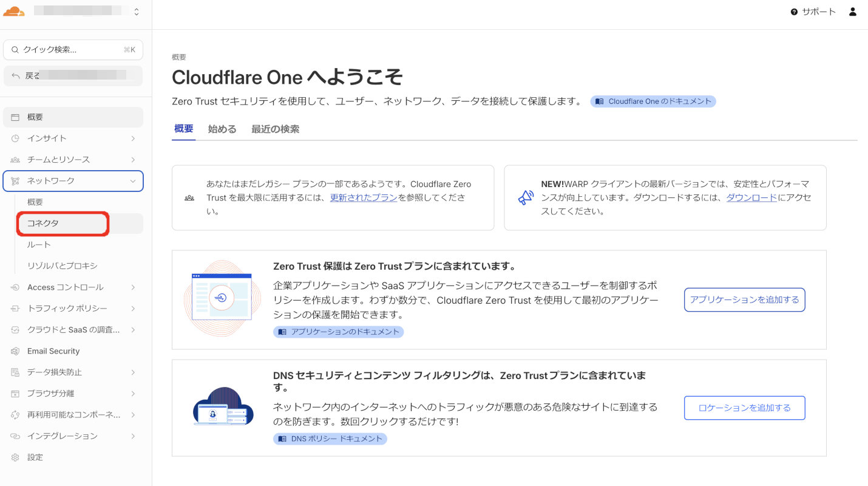Click the サポート help button
This screenshot has height=486, width=868.
pos(813,12)
